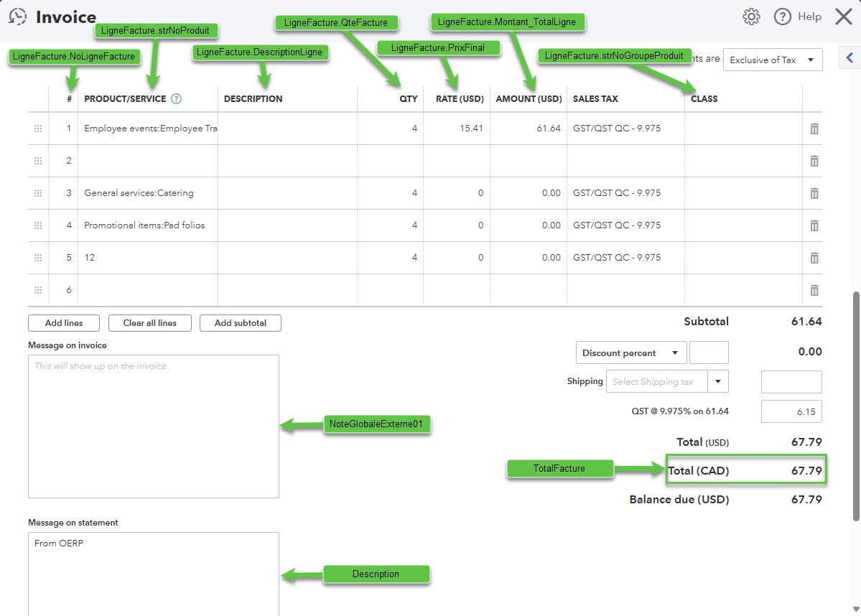
Task: Click trash icon for Pad folios line
Action: coord(814,225)
